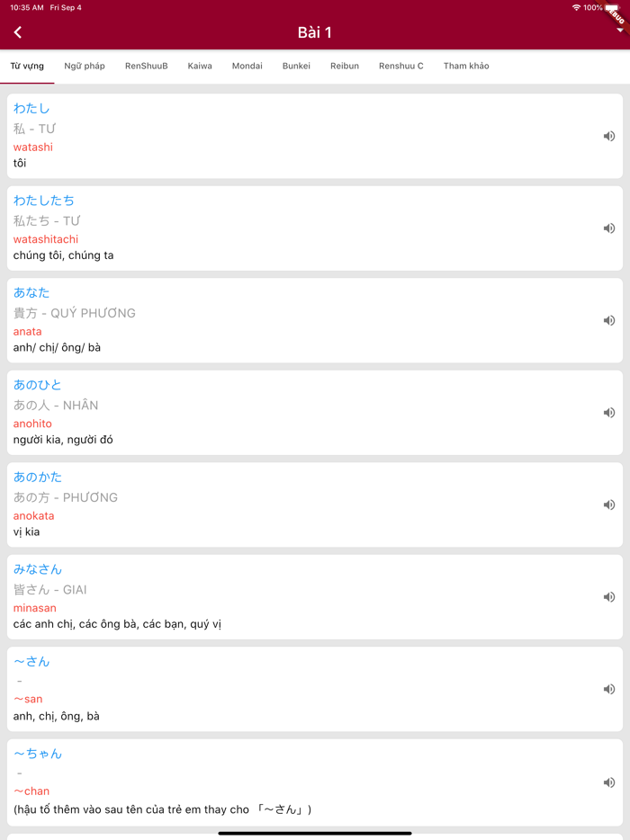Go back using the back arrow
The width and height of the screenshot is (630, 840).
[x=18, y=32]
